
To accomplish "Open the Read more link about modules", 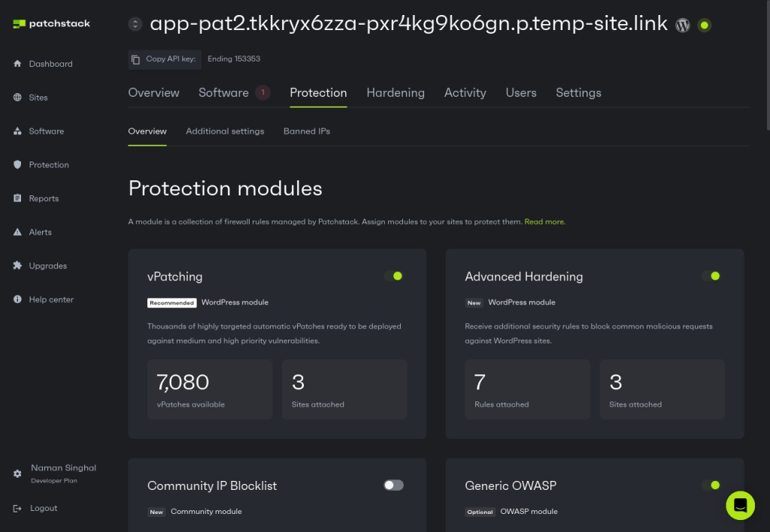I will coord(544,222).
